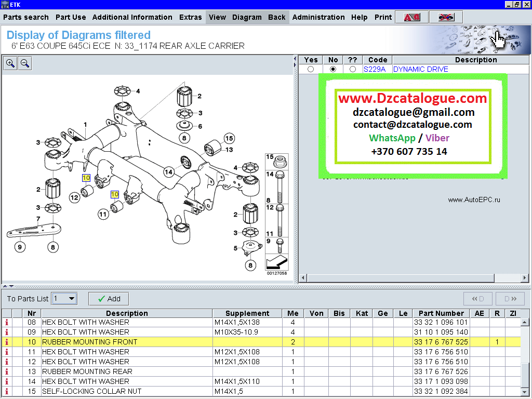Open the Part Use menu

click(x=71, y=17)
